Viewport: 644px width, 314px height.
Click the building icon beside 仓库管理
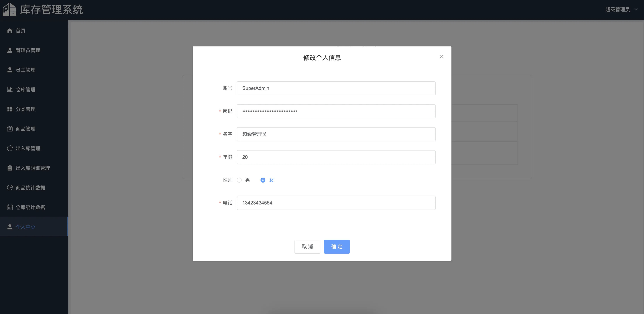point(10,90)
